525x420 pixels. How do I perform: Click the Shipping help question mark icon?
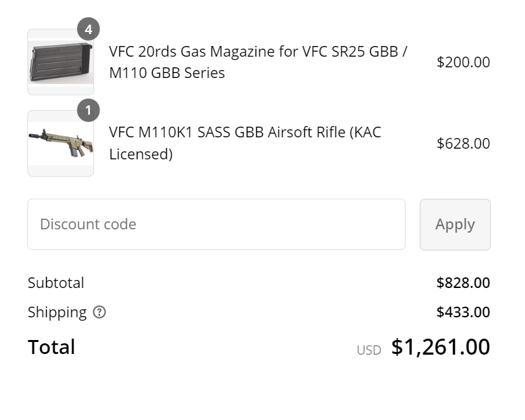tap(99, 312)
